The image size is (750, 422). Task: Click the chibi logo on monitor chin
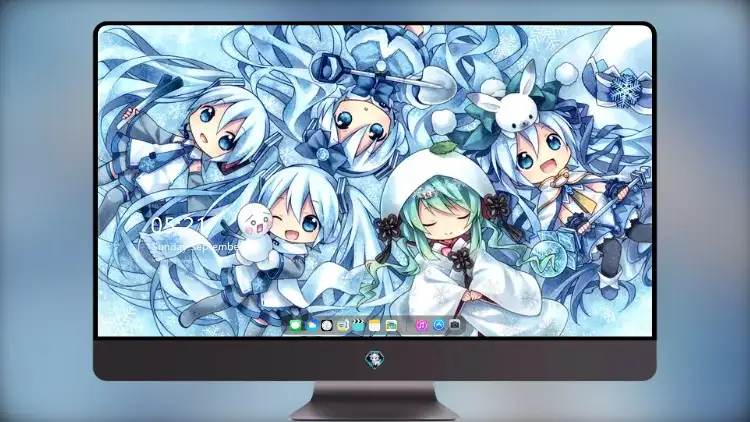(x=375, y=359)
